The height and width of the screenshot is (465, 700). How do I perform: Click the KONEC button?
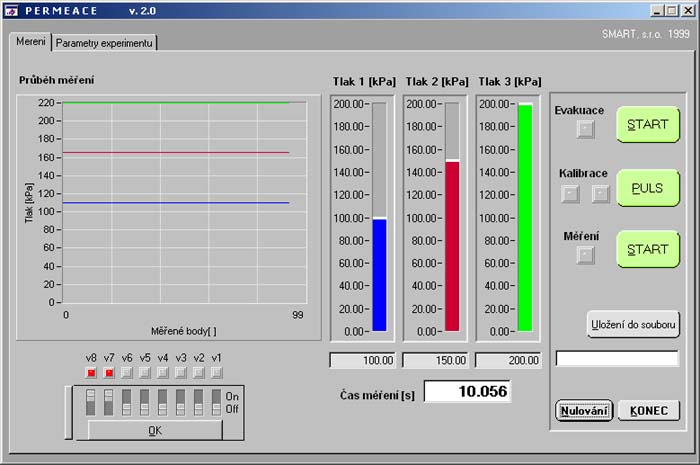649,411
